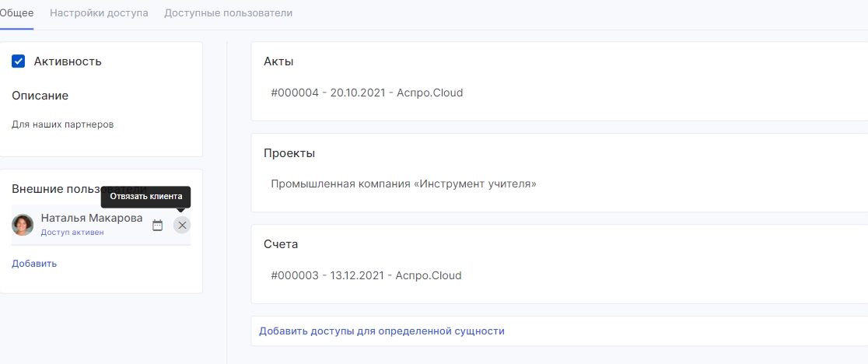Click the Проекты section heading
This screenshot has height=364, width=868.
pyautogui.click(x=289, y=153)
